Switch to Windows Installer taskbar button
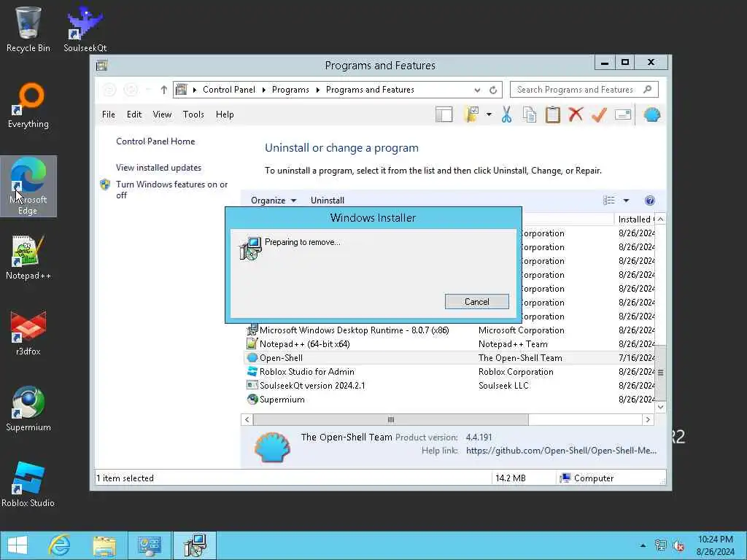The width and height of the screenshot is (747, 560). coord(195,545)
